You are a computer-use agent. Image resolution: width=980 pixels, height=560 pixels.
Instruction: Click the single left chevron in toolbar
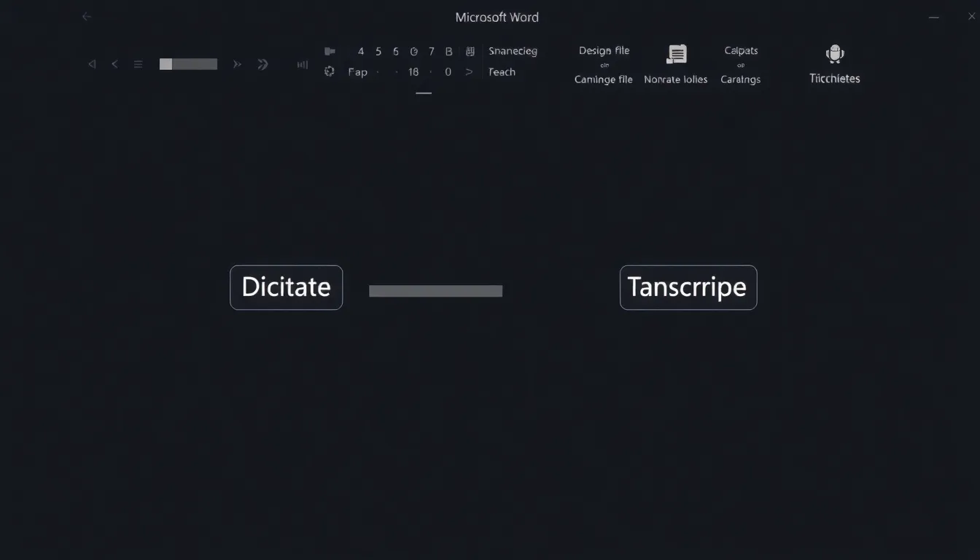click(x=114, y=64)
